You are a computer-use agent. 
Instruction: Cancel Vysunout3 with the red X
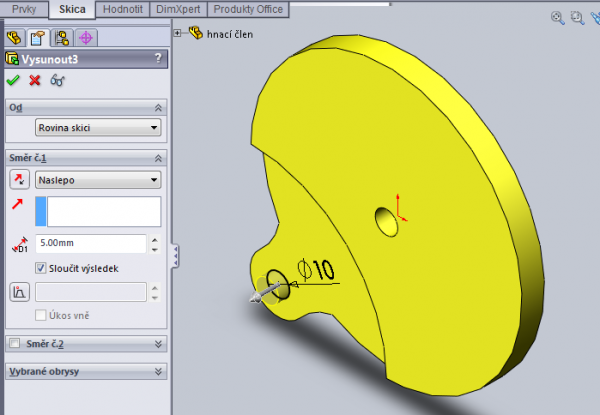pos(35,81)
